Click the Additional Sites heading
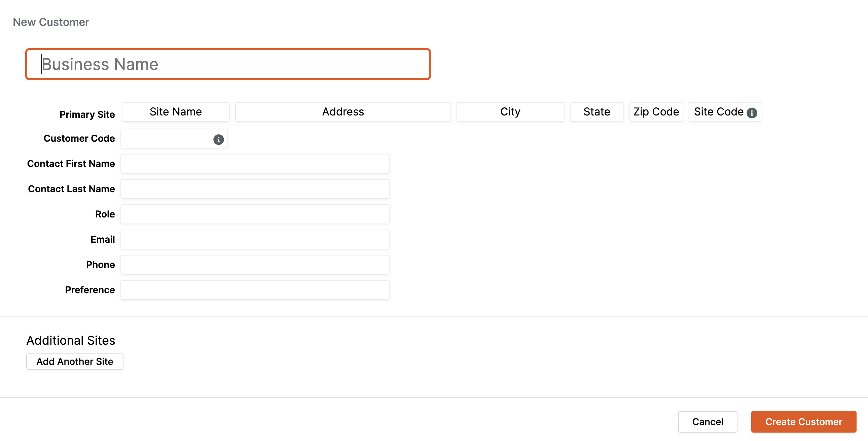Viewport: 868px width, 441px height. (71, 341)
